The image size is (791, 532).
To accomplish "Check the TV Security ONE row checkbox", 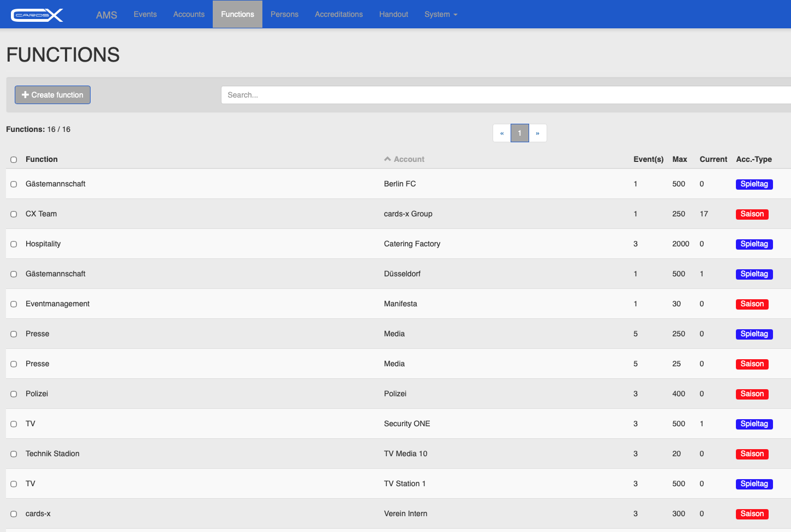I will [x=14, y=424].
